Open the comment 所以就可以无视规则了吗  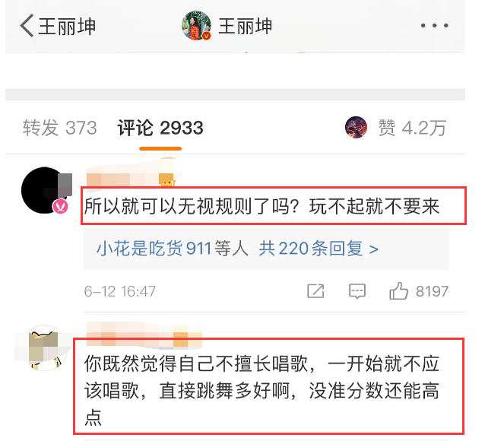(262, 206)
